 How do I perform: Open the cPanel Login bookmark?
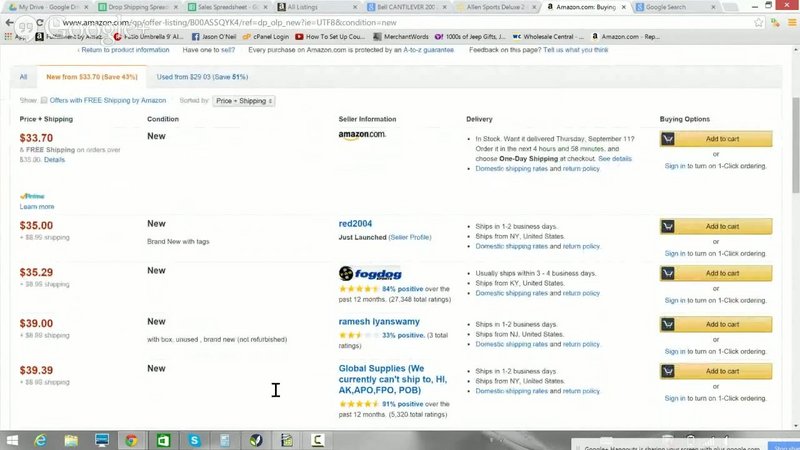[266, 37]
